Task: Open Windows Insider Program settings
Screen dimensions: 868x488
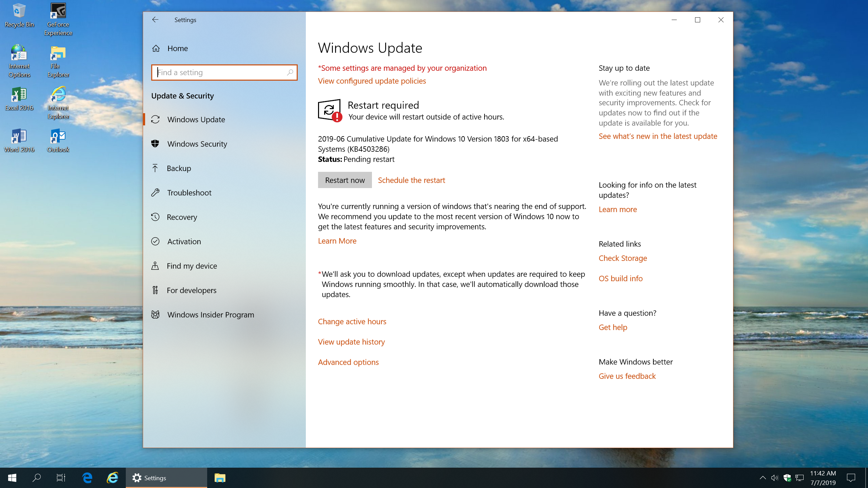Action: pos(224,315)
